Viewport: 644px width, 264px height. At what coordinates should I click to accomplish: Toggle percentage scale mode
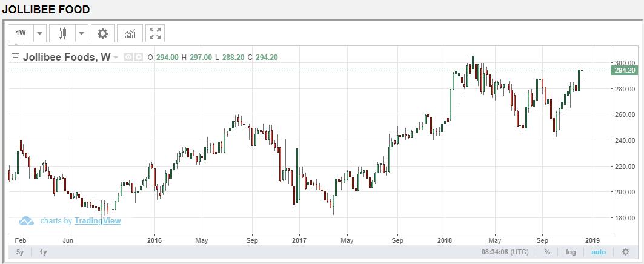click(547, 252)
